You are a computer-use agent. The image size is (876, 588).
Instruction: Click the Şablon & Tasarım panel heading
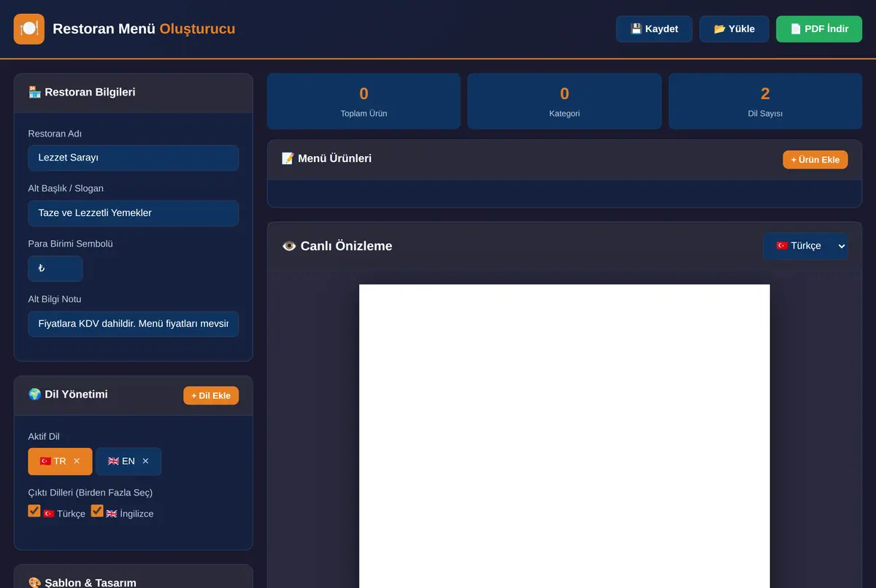point(82,582)
